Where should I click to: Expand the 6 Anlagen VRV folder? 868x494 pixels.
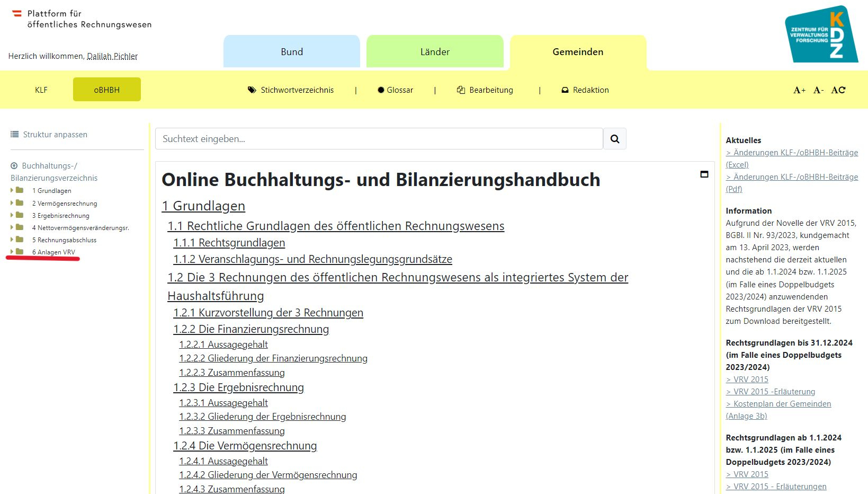click(12, 252)
